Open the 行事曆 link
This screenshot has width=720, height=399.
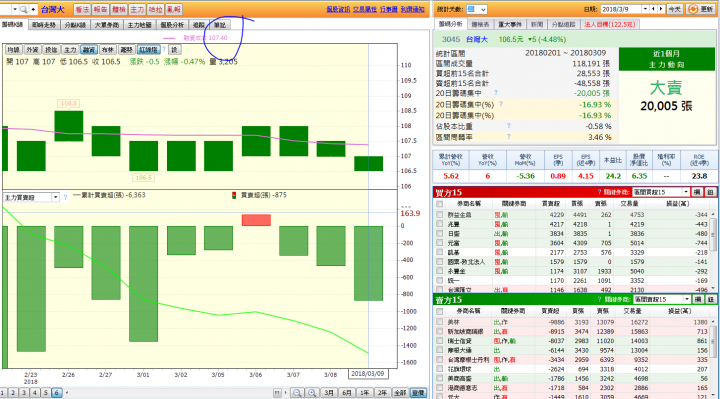388,9
